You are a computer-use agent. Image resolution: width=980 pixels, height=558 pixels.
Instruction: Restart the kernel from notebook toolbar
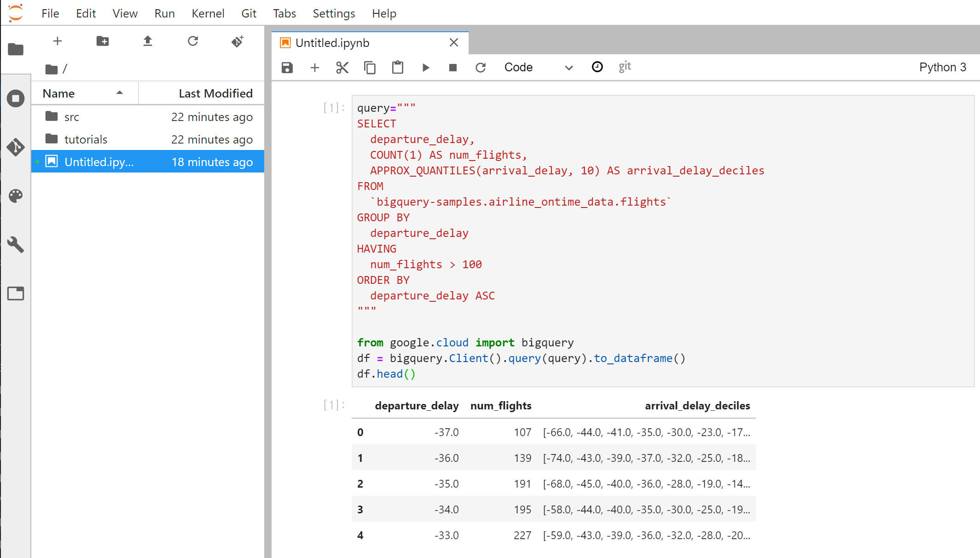click(481, 68)
